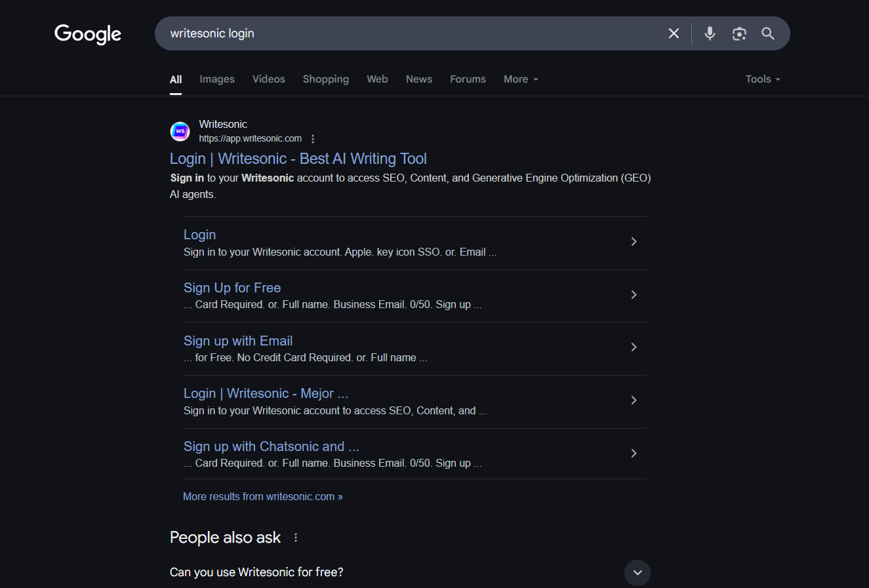
Task: Click chevron arrow on the Login row
Action: [634, 242]
